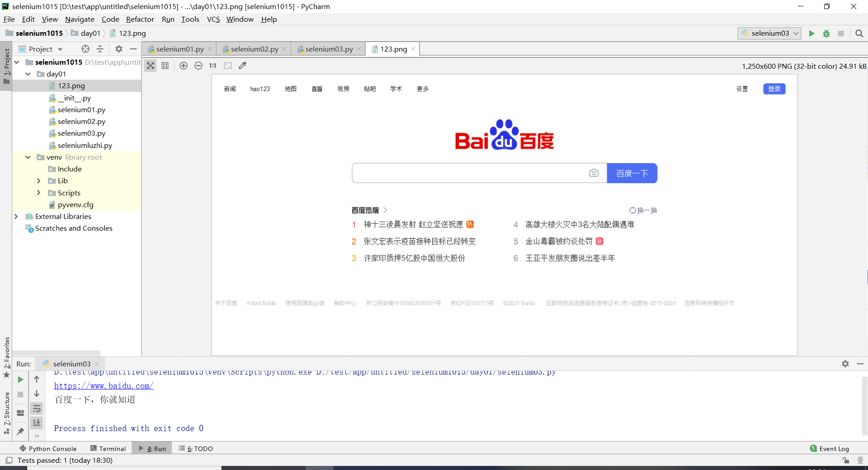Set image to actual size 1:1
868x470 pixels.
point(212,66)
